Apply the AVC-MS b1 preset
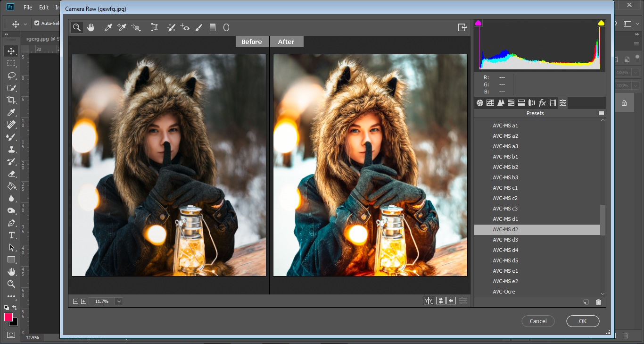 point(537,157)
